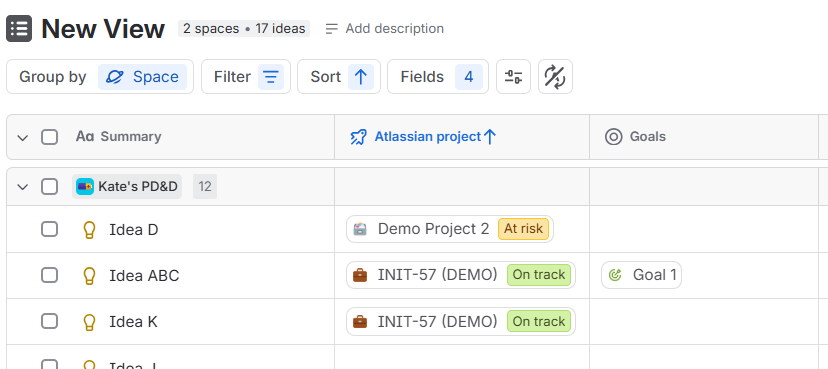
Task: Collapse the Kate's PD&D group
Action: (22, 186)
